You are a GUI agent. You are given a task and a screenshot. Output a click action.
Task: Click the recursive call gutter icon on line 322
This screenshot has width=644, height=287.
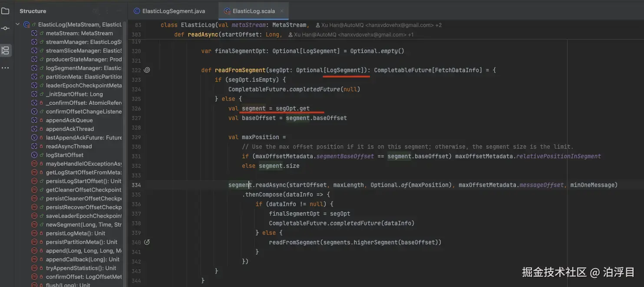point(147,70)
